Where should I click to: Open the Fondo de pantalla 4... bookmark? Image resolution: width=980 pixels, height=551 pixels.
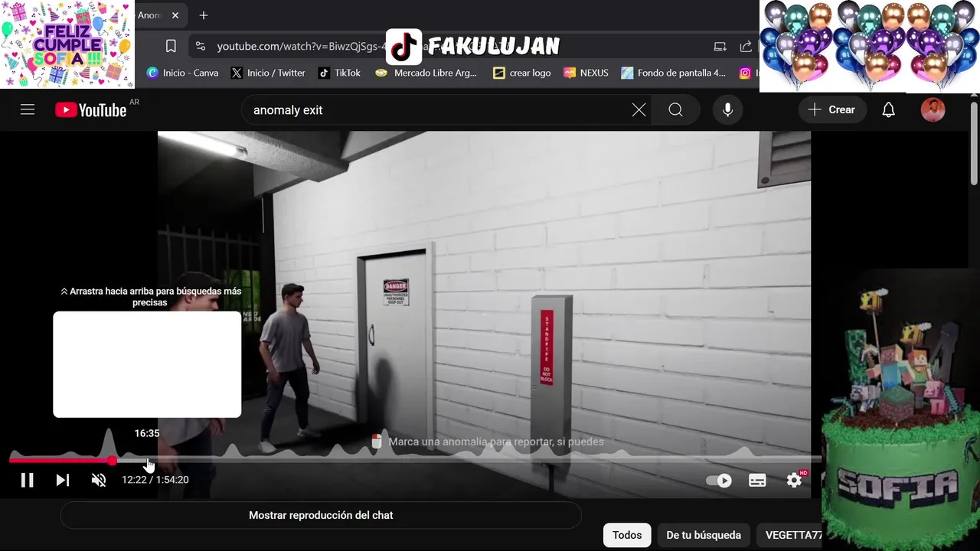click(x=673, y=73)
